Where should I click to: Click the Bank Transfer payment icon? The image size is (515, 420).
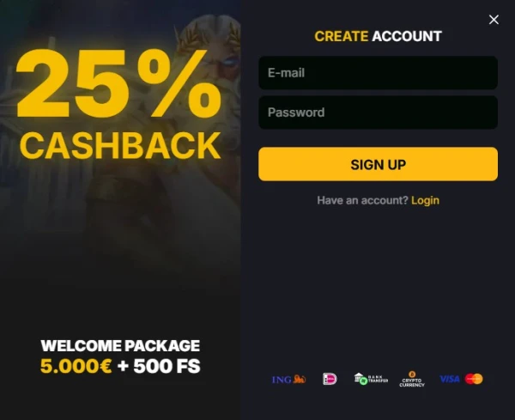pyautogui.click(x=371, y=379)
